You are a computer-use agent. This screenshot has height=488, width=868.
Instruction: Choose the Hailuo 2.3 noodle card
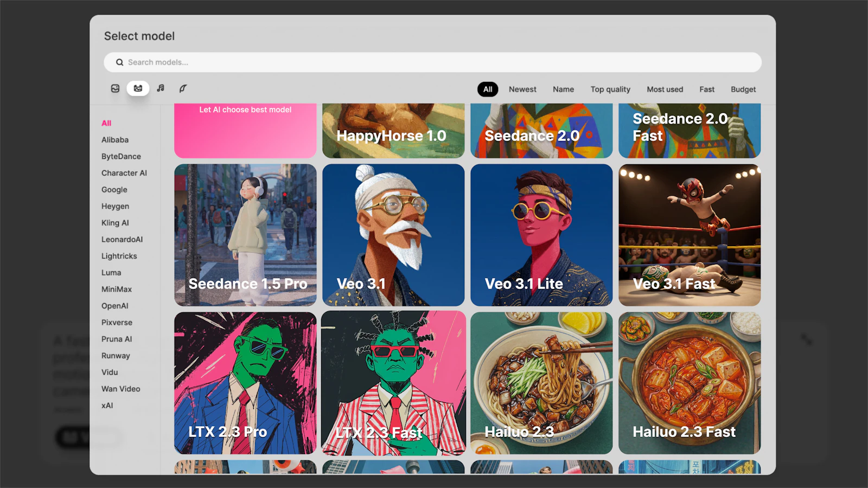click(x=541, y=383)
